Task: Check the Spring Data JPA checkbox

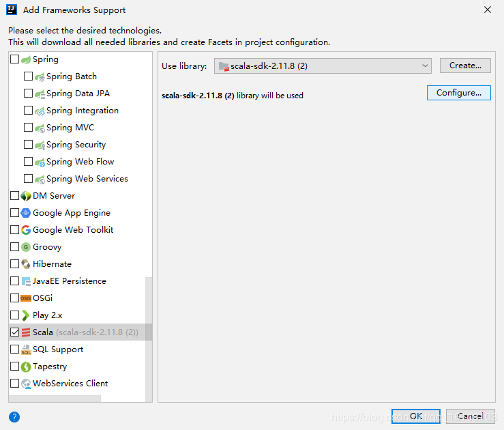Action: (28, 94)
